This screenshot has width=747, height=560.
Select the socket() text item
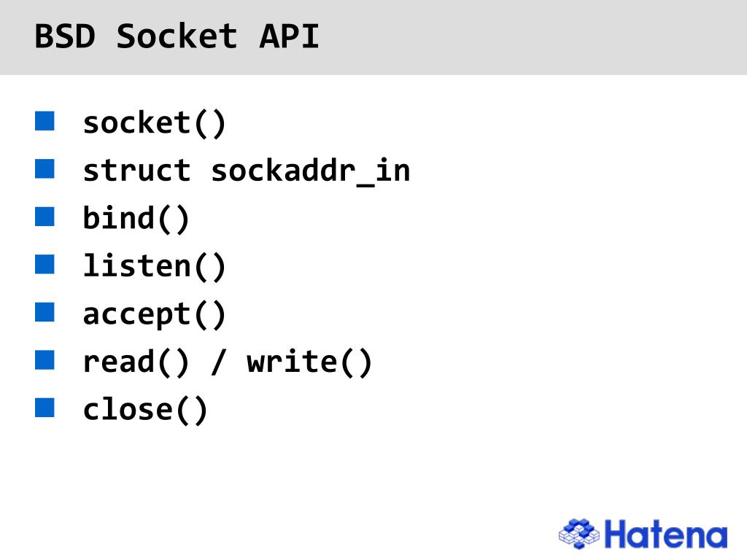[x=154, y=124]
